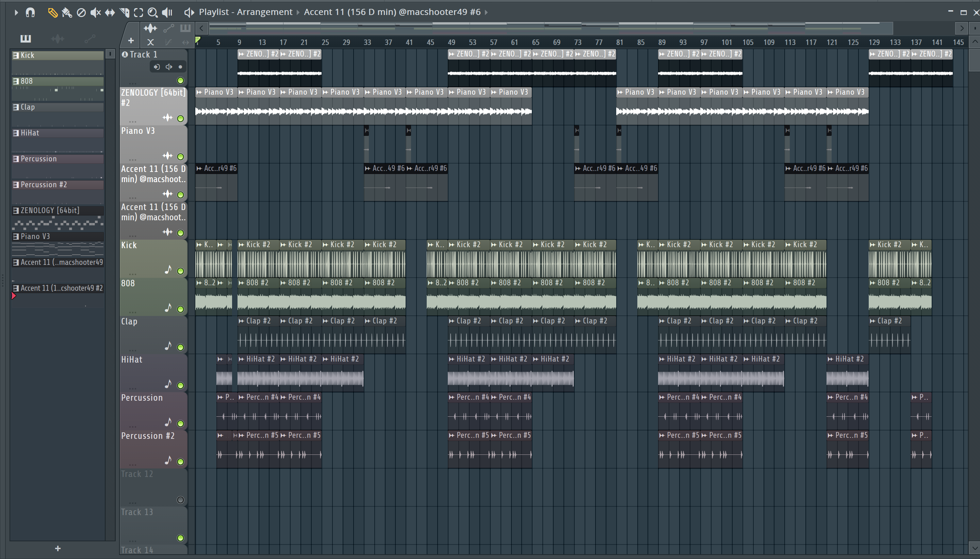Select the Paint brush tool

(x=67, y=13)
